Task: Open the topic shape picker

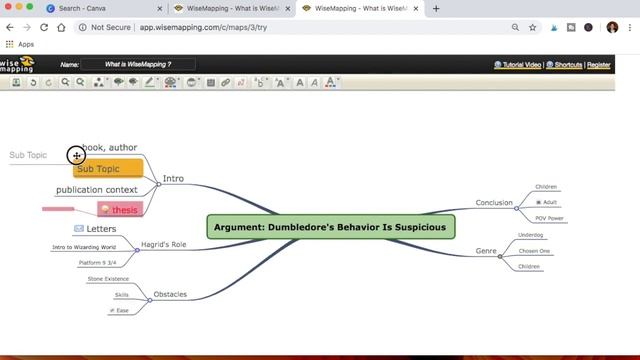Action: 99,82
